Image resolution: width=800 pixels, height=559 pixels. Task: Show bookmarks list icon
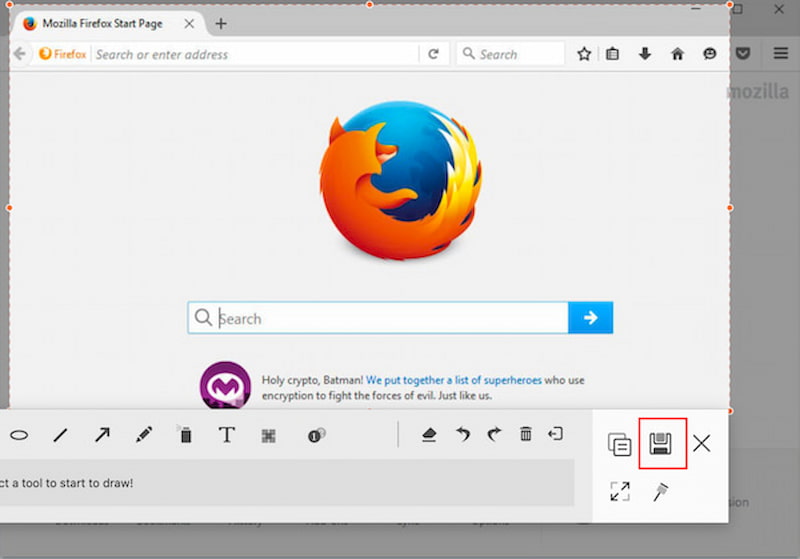[x=613, y=54]
